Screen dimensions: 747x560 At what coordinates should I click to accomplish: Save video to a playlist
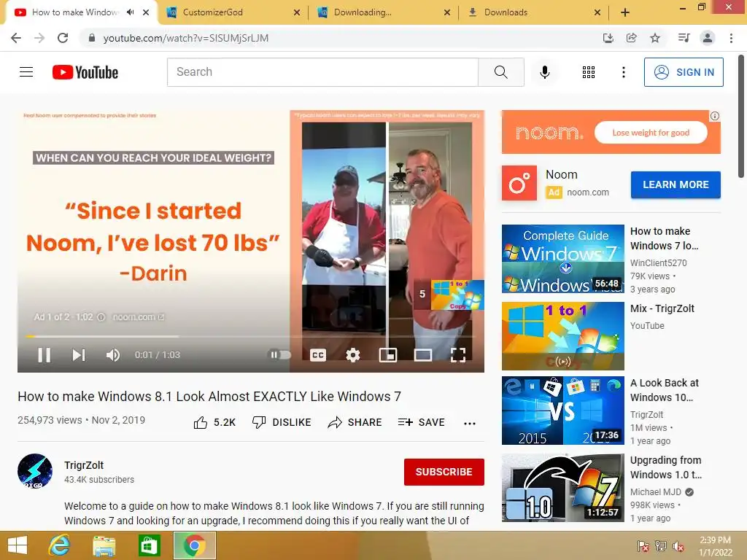tap(421, 422)
